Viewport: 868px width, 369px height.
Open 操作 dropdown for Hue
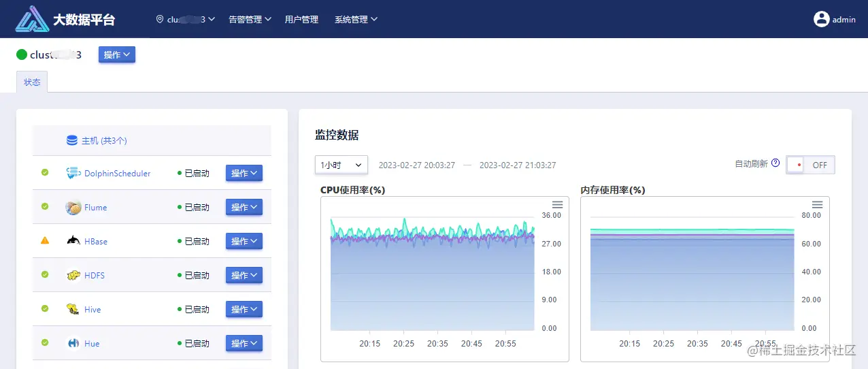[x=244, y=343]
